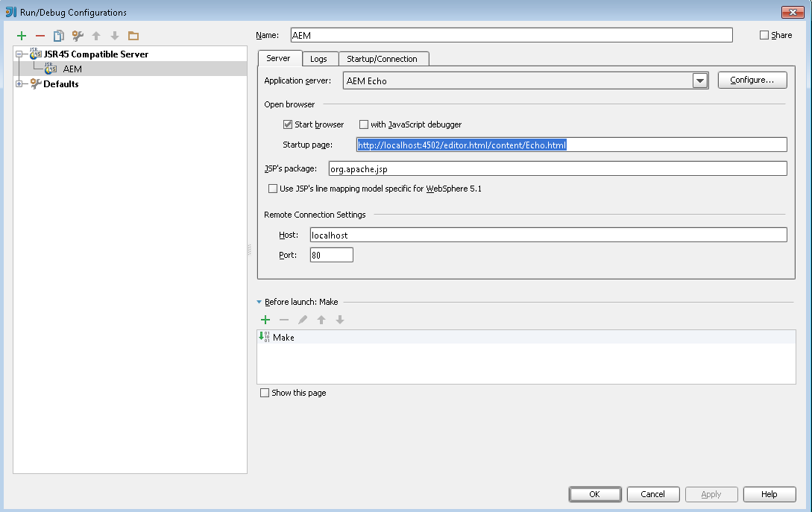Image resolution: width=812 pixels, height=512 pixels.
Task: Create a new folder for configurations
Action: click(x=133, y=36)
